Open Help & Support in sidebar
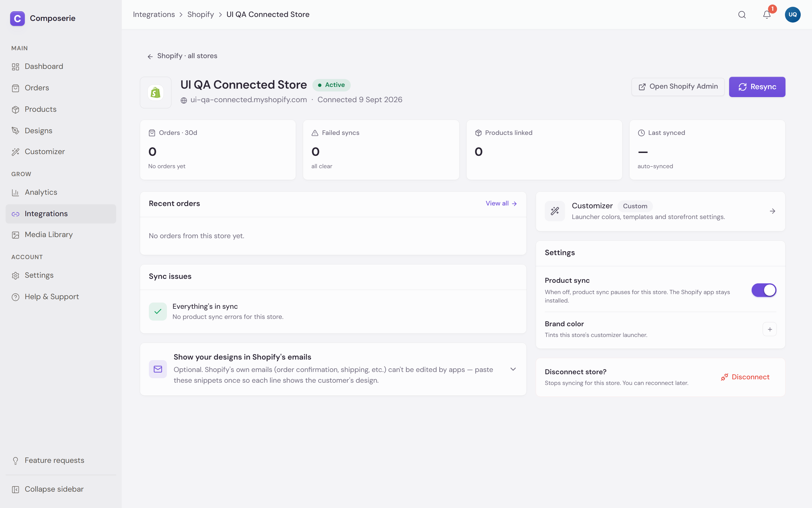The width and height of the screenshot is (812, 508). 61,297
